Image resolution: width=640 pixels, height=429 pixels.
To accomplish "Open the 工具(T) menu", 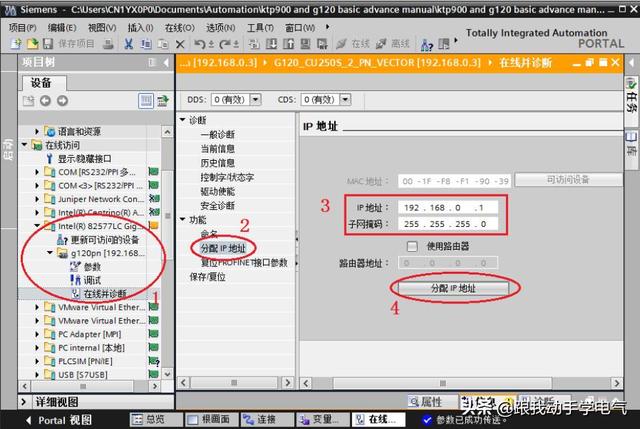I will tap(260, 27).
